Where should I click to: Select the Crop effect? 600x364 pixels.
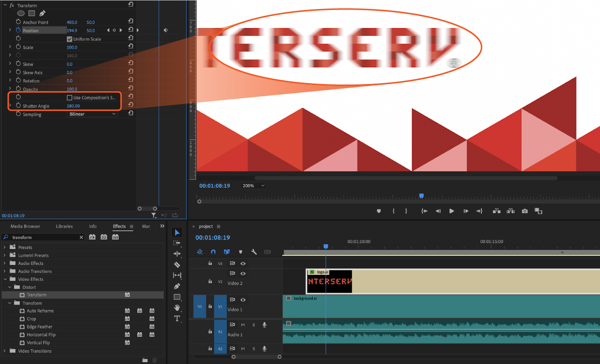point(31,319)
